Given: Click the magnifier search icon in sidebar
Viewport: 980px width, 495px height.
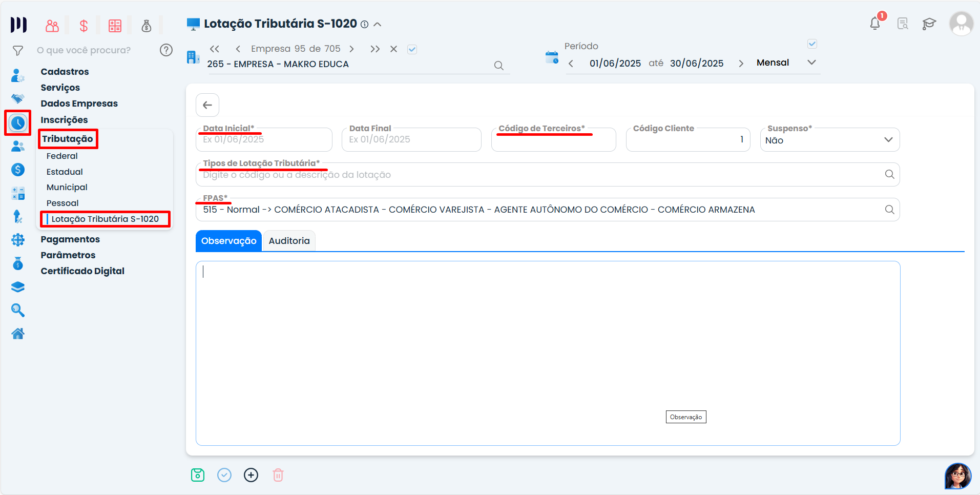Looking at the screenshot, I should point(18,310).
